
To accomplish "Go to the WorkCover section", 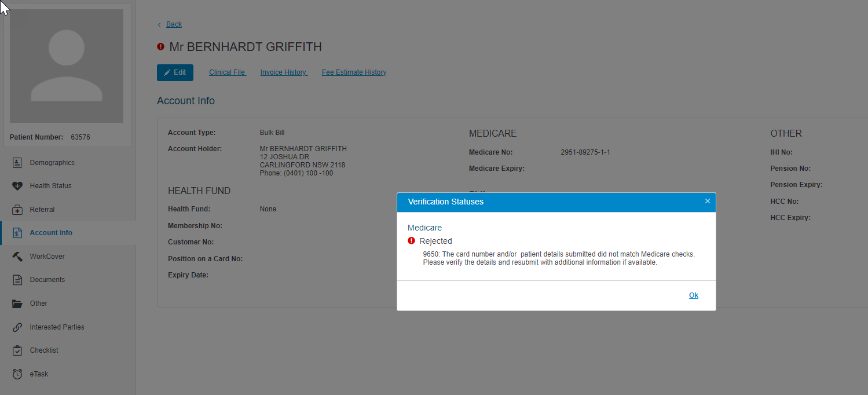I will [x=47, y=257].
